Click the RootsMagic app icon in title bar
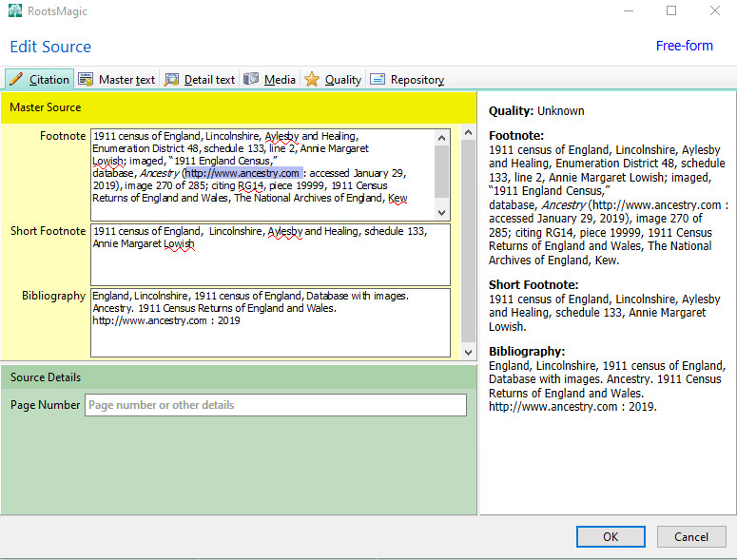Viewport: 737px width, 560px height. coord(15,10)
